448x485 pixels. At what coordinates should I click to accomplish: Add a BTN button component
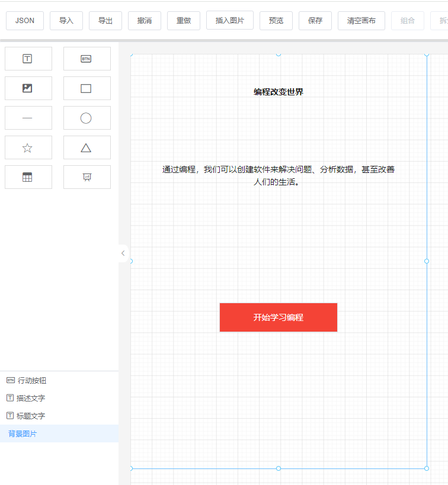pos(87,59)
